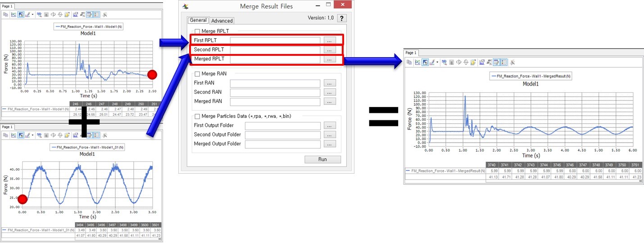Browse for the First RPLT file

(x=329, y=40)
